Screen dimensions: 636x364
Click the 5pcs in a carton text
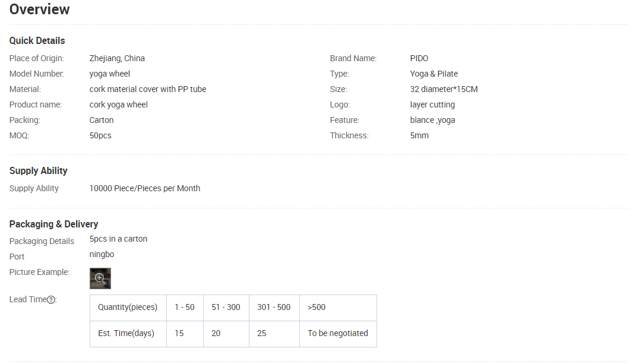(x=119, y=239)
